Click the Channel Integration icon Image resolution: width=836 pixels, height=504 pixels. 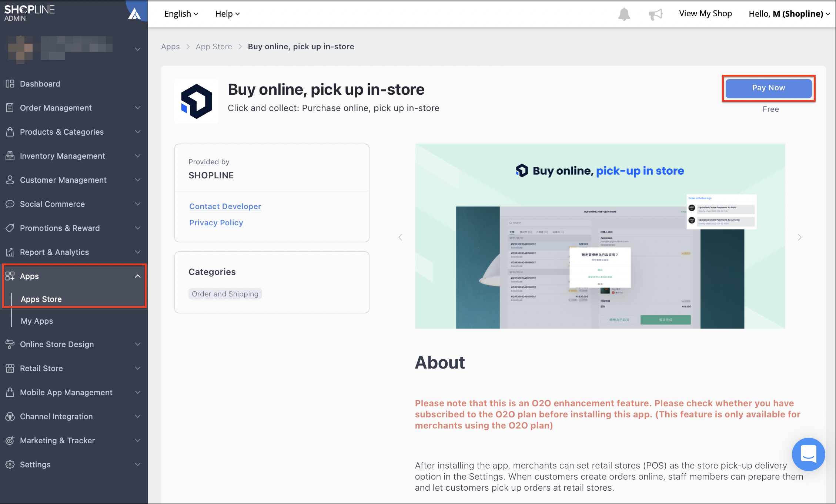(10, 416)
